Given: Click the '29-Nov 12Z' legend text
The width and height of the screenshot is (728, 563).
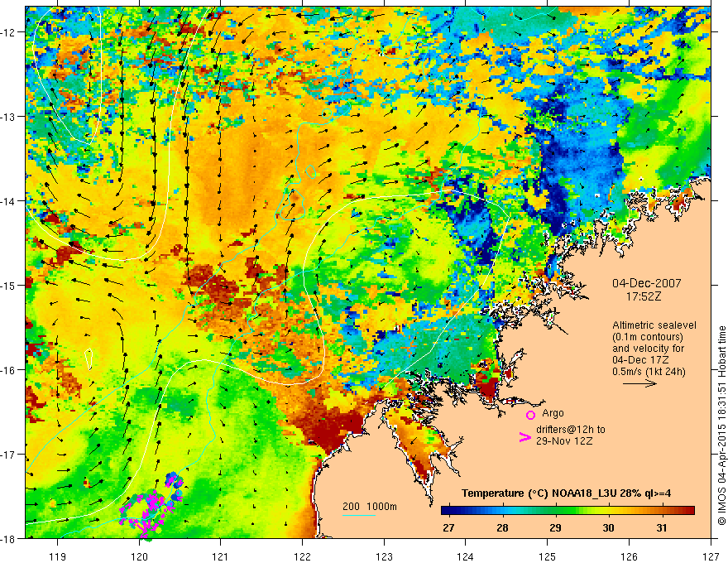Looking at the screenshot, I should (564, 441).
